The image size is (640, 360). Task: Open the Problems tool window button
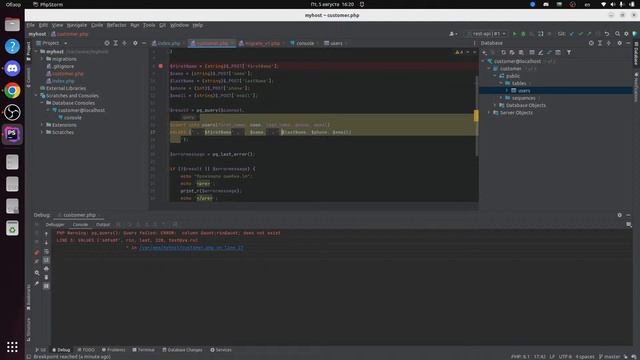coord(113,350)
